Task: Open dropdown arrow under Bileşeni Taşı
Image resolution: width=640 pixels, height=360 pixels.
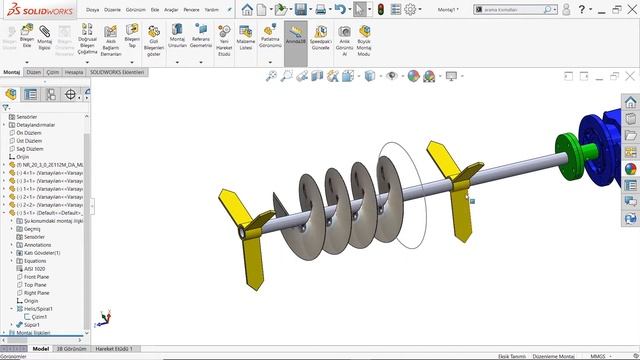Action: 132,62
